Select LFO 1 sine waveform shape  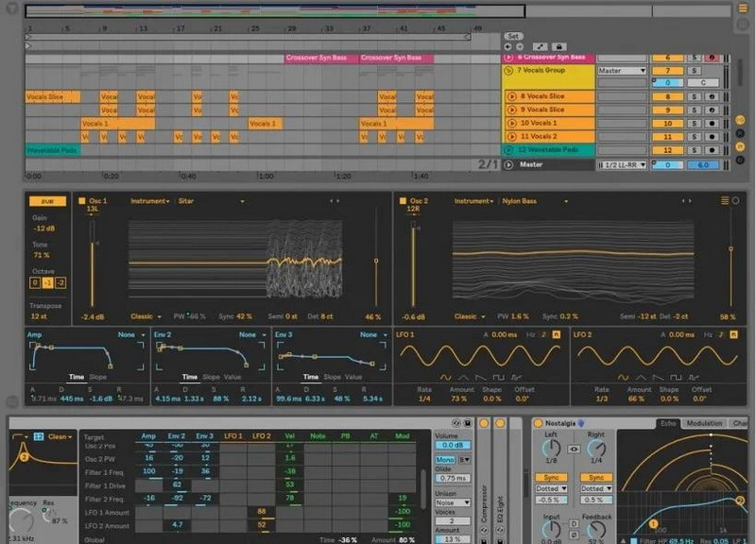click(x=446, y=377)
